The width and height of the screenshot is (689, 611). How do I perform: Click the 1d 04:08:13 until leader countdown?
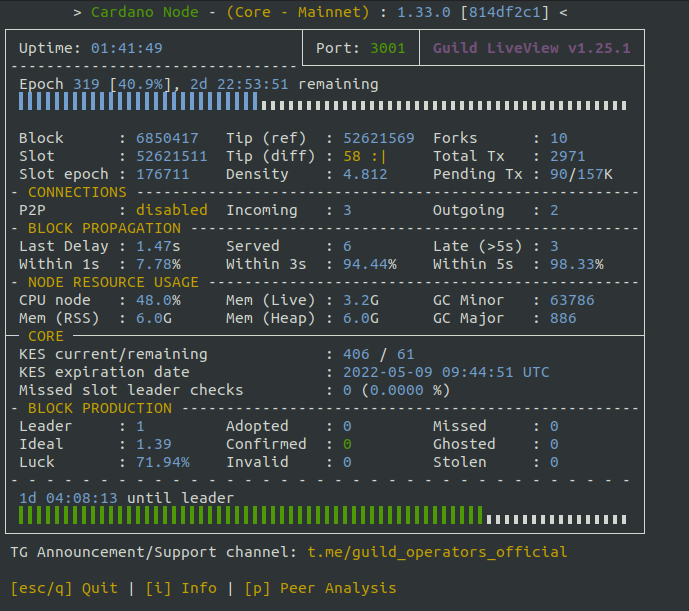[x=126, y=498]
